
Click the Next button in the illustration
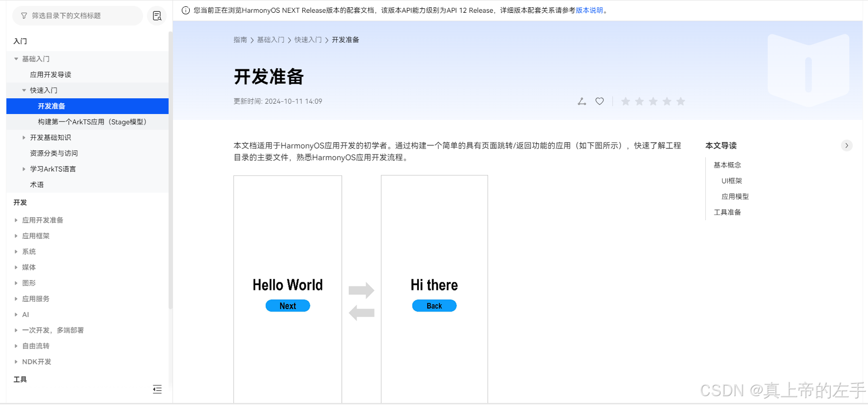click(288, 306)
